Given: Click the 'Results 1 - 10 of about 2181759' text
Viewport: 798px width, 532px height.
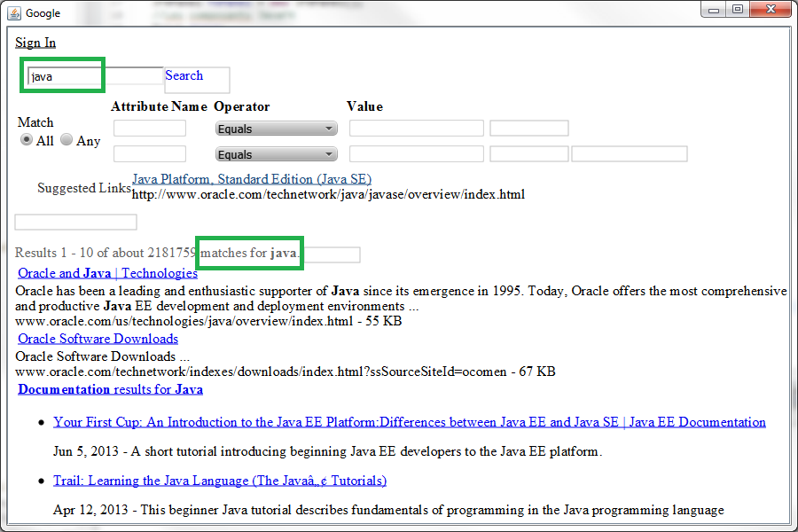Looking at the screenshot, I should click(106, 253).
